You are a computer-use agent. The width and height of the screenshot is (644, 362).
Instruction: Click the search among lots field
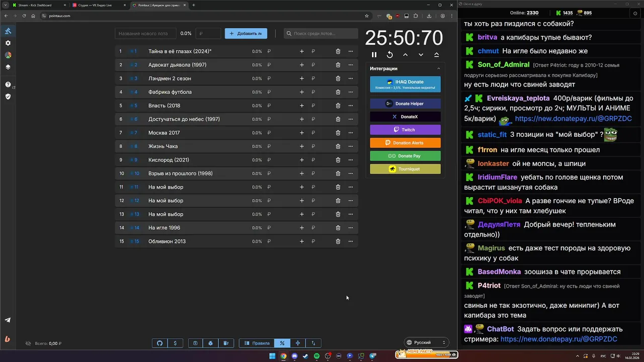pos(320,34)
